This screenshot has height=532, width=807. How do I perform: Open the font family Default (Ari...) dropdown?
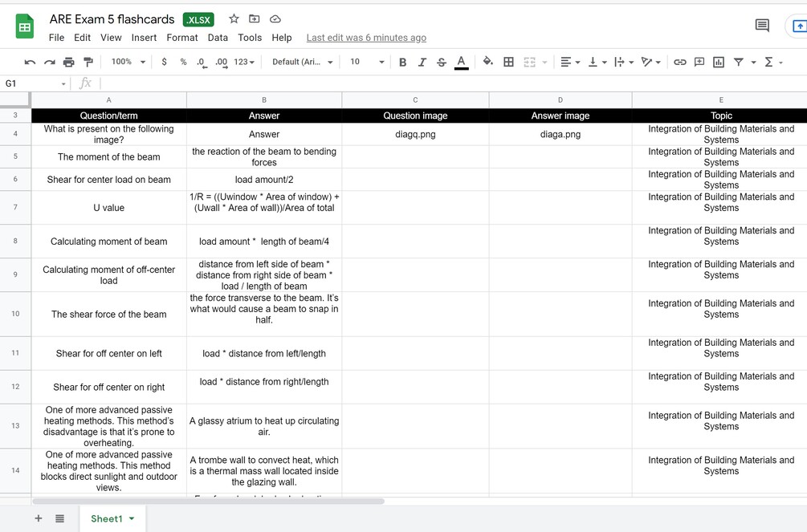coord(303,62)
